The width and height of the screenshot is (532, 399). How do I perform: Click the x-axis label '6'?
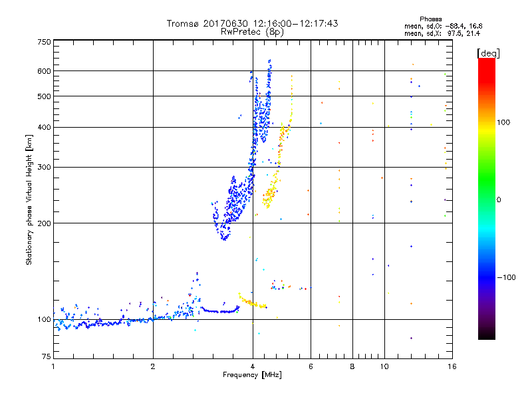pyautogui.click(x=311, y=366)
